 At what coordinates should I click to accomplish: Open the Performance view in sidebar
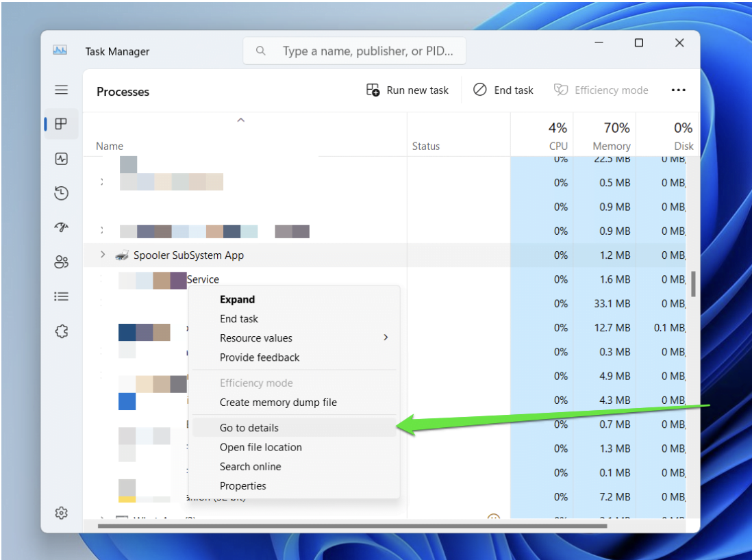pos(61,159)
